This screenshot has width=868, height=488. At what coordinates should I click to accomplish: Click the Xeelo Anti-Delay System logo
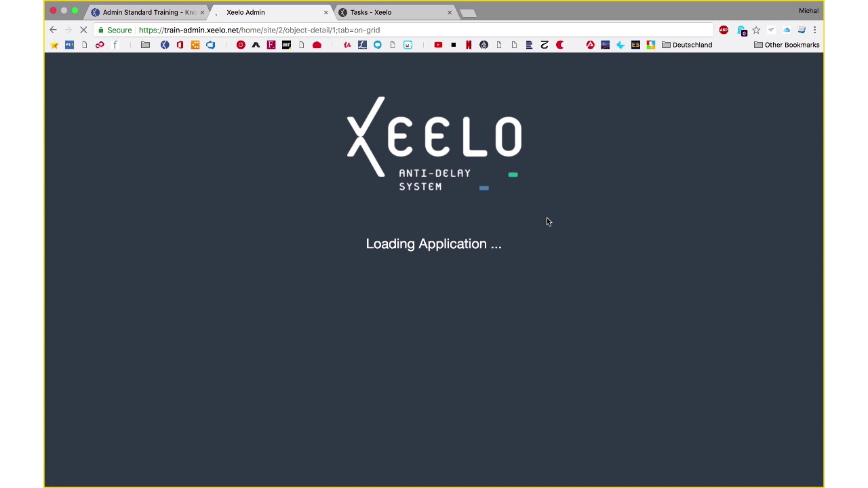click(x=434, y=144)
